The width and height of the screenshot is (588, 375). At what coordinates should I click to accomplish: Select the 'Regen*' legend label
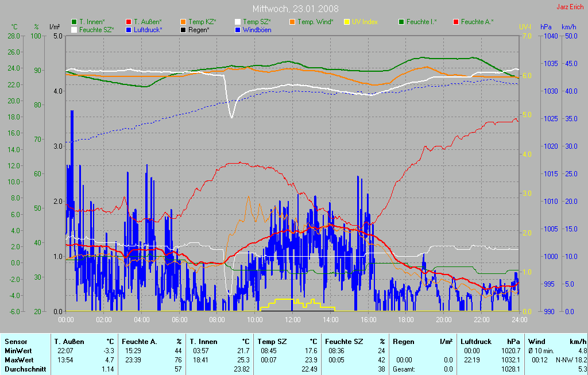click(199, 30)
